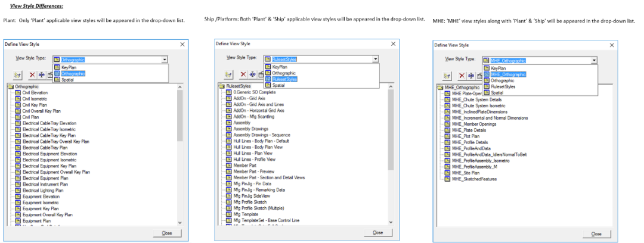Click RulesetStyles root folder icon in tree

222,86
